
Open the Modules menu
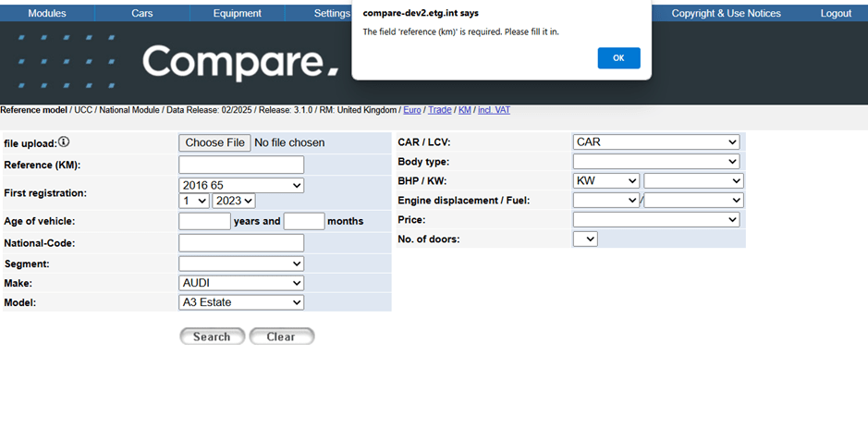coord(47,13)
